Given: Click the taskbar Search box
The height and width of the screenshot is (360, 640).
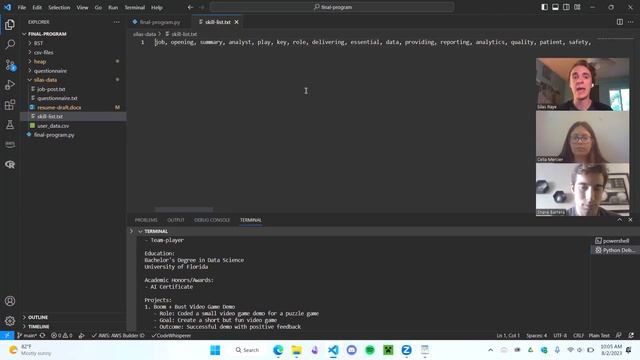Looking at the screenshot, I should click(x=247, y=350).
